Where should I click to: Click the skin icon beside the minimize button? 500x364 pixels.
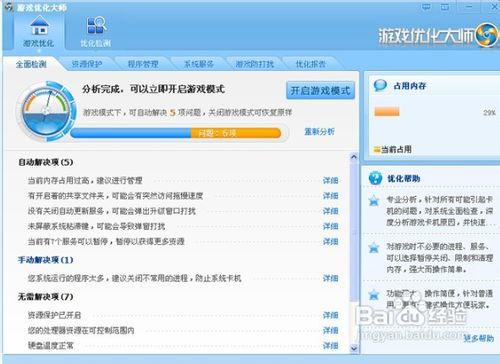point(445,7)
